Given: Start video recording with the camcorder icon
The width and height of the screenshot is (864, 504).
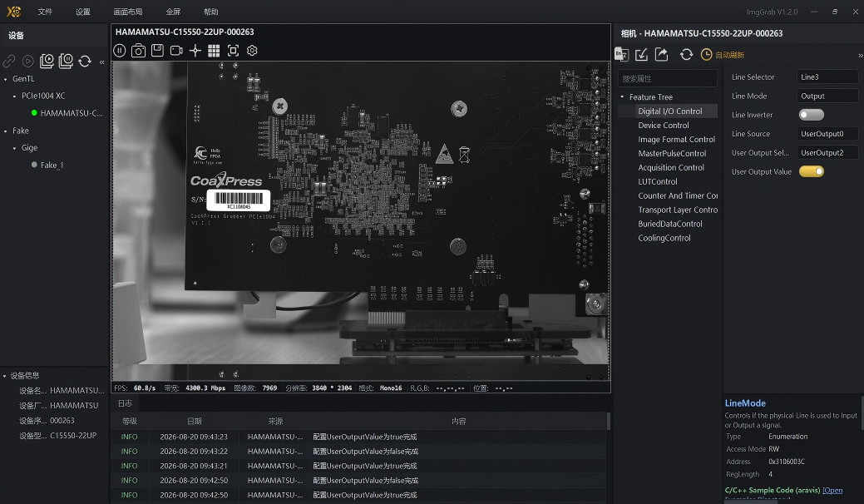Looking at the screenshot, I should click(176, 51).
